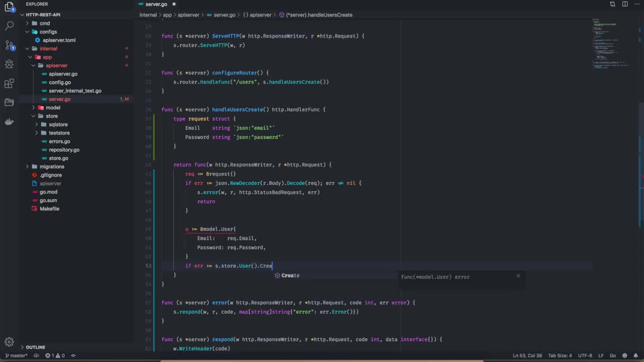Split the editor to the right

(x=625, y=4)
